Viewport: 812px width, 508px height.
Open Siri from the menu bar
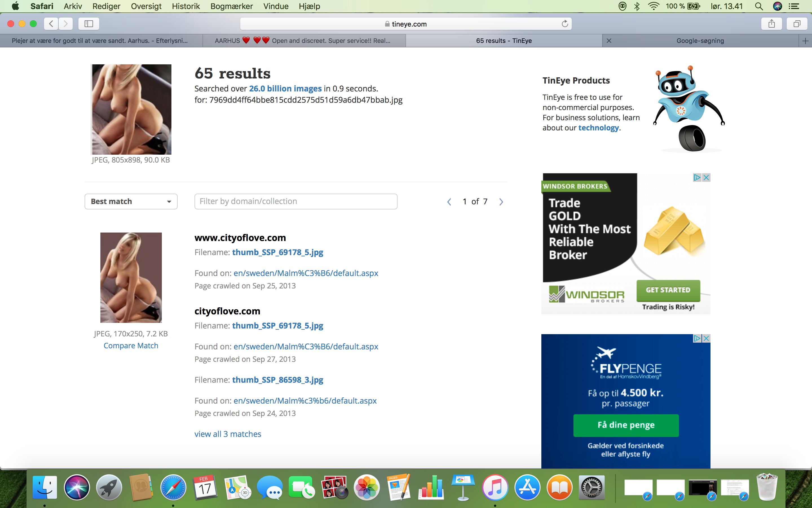pos(777,6)
